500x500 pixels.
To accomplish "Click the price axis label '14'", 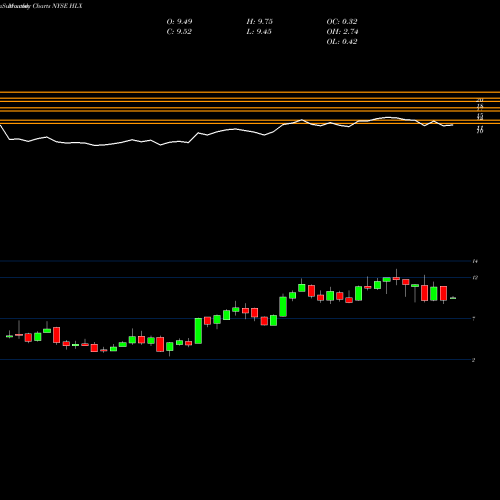I will [x=475, y=261].
